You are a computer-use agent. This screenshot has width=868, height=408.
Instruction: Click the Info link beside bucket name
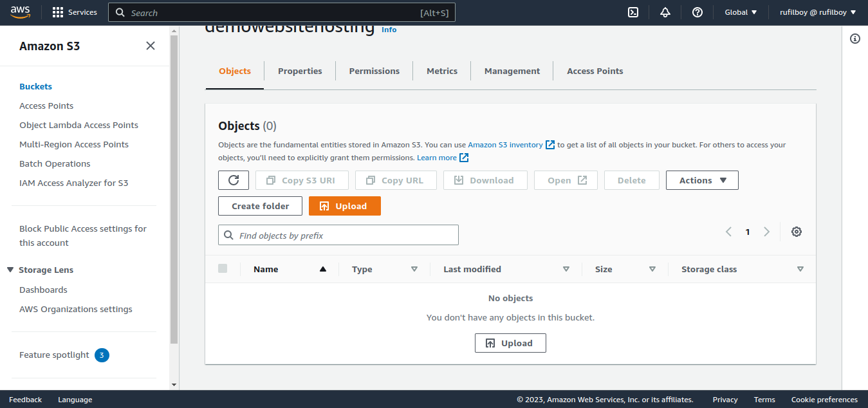[x=389, y=30]
